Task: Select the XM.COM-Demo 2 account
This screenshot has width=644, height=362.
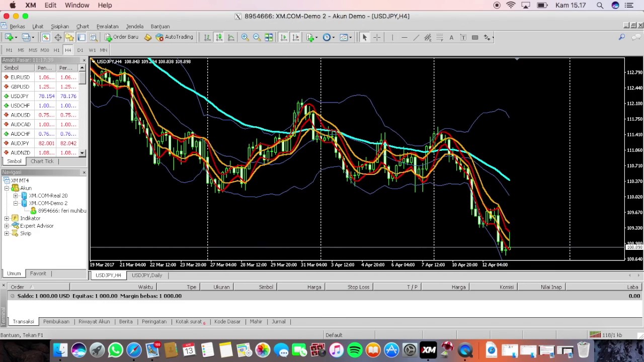Action: pos(48,203)
